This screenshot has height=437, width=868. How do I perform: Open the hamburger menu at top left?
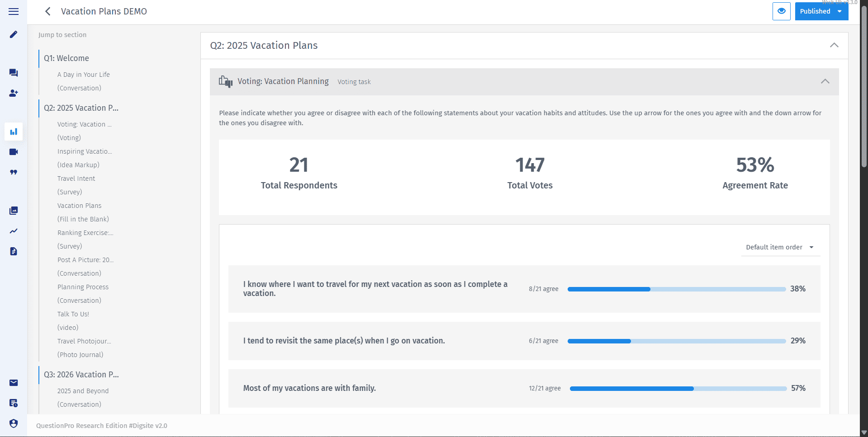pyautogui.click(x=13, y=11)
